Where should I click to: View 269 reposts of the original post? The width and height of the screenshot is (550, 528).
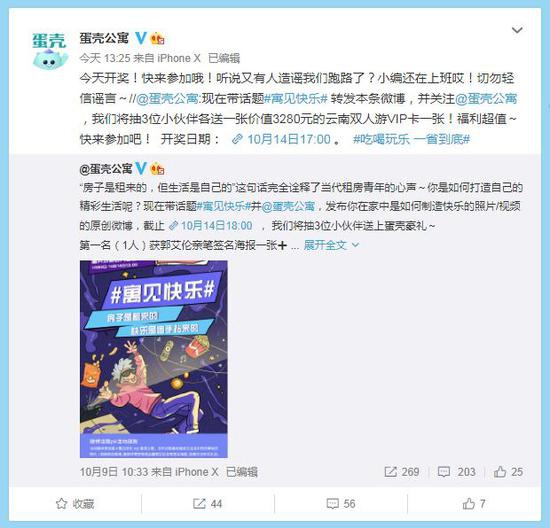point(402,472)
